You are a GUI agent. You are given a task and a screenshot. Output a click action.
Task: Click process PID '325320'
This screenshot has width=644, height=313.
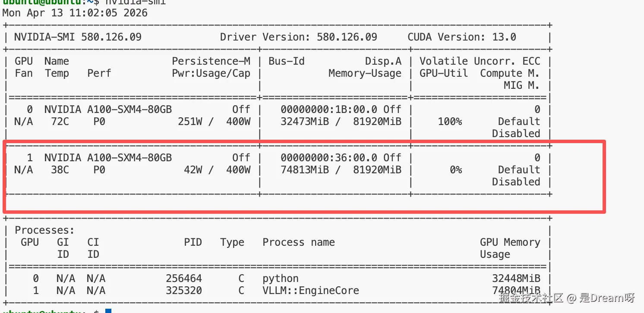coord(184,291)
